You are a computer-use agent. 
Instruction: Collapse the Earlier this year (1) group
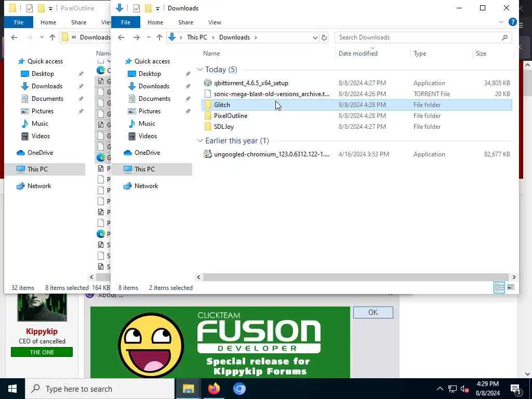pos(200,141)
